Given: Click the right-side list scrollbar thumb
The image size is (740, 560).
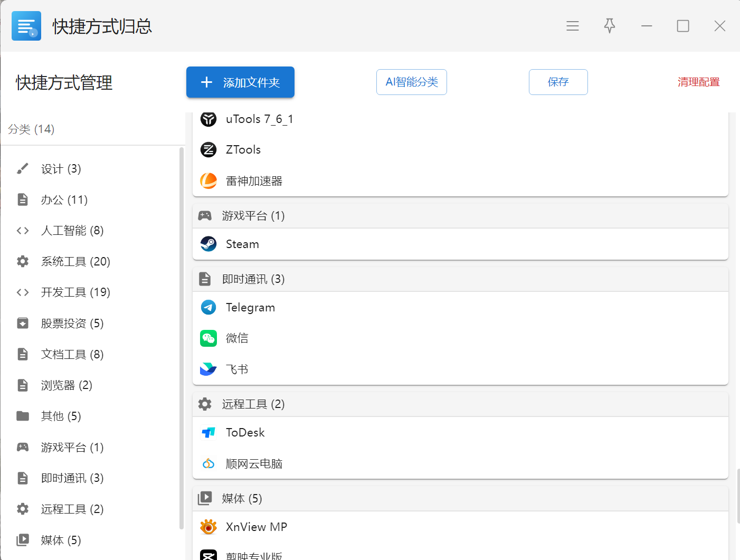Looking at the screenshot, I should [738, 496].
